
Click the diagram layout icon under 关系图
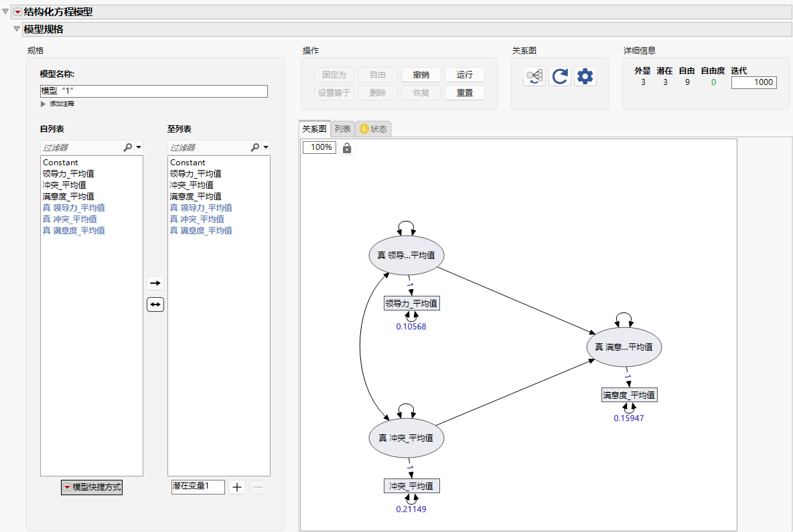pyautogui.click(x=534, y=76)
